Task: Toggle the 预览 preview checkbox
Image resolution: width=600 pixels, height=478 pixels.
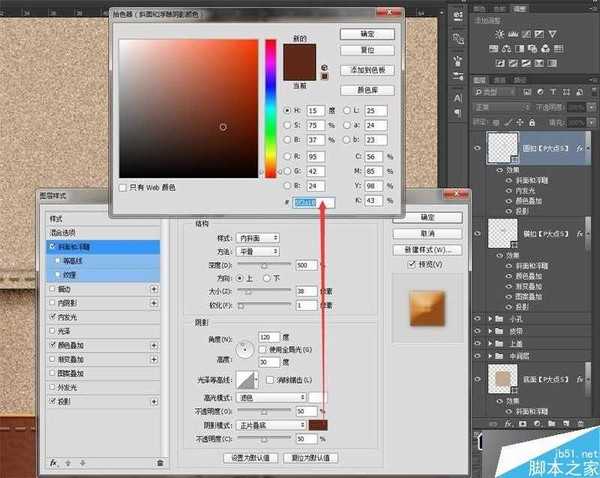Action: (413, 263)
